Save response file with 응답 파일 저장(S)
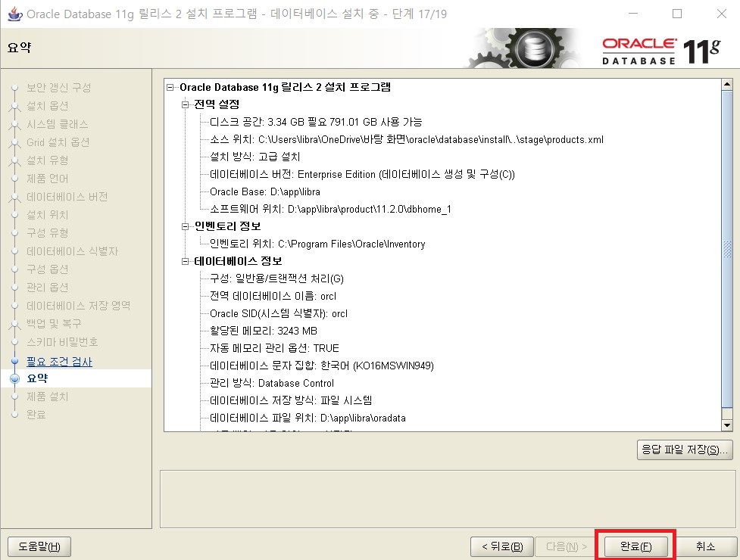 tap(685, 450)
